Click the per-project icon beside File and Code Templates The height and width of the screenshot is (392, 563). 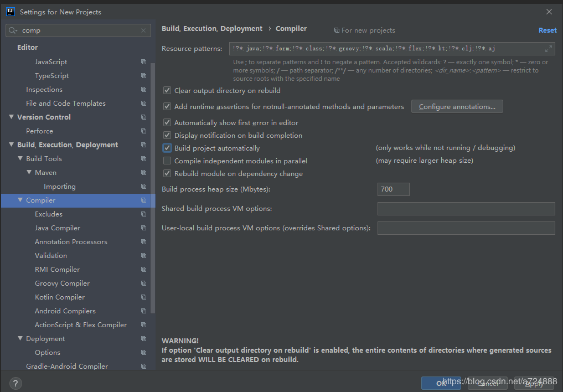tap(143, 104)
